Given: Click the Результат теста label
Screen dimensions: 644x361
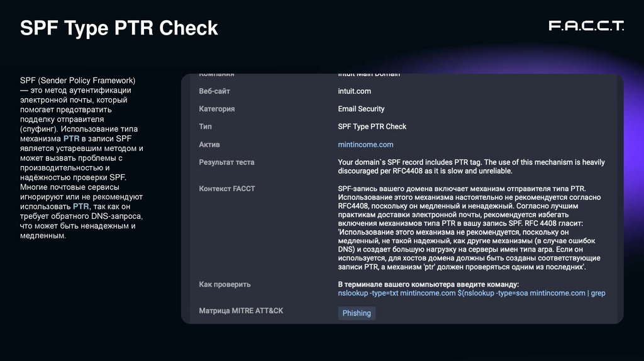Looking at the screenshot, I should 226,162.
